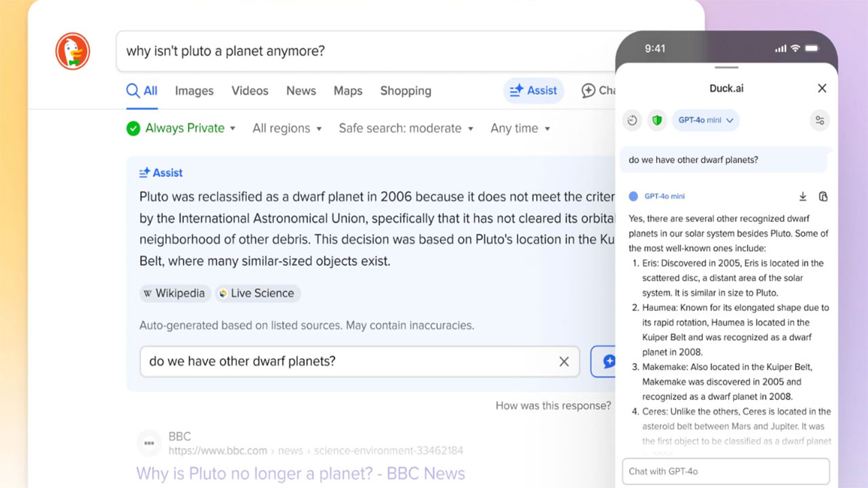Click the Eris list item text
This screenshot has width=868, height=488.
click(x=733, y=278)
